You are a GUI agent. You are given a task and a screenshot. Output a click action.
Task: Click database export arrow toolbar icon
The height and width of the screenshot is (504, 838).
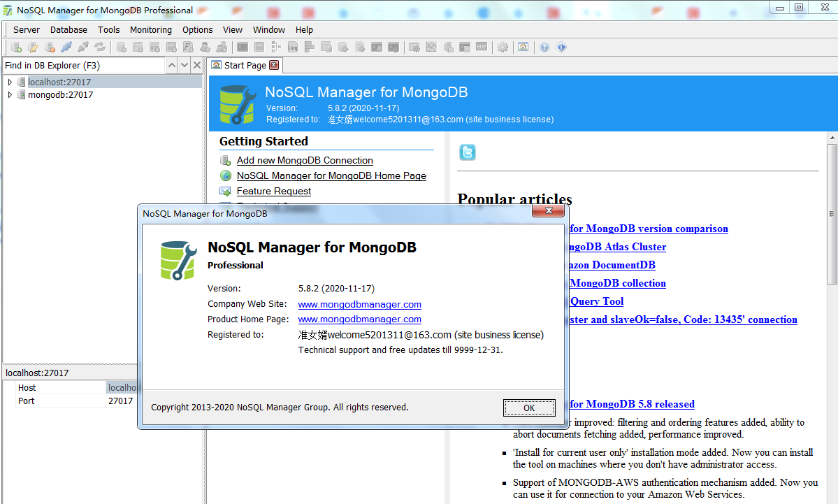click(343, 48)
